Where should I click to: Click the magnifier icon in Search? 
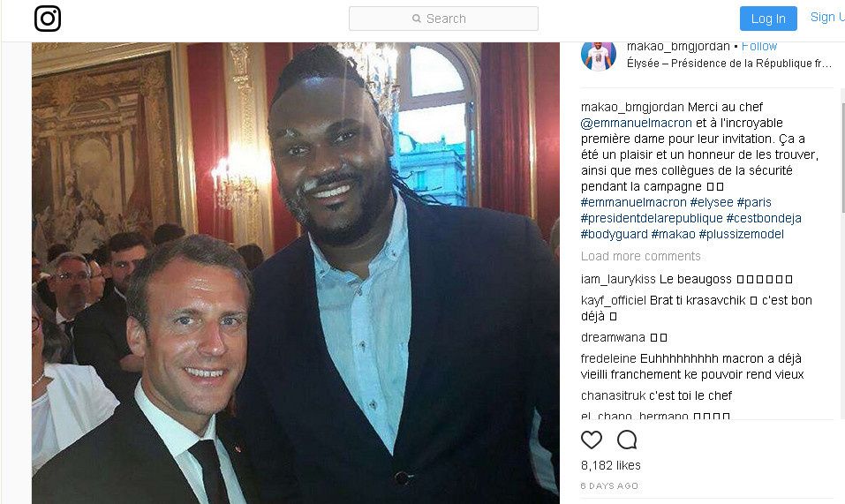tap(417, 19)
